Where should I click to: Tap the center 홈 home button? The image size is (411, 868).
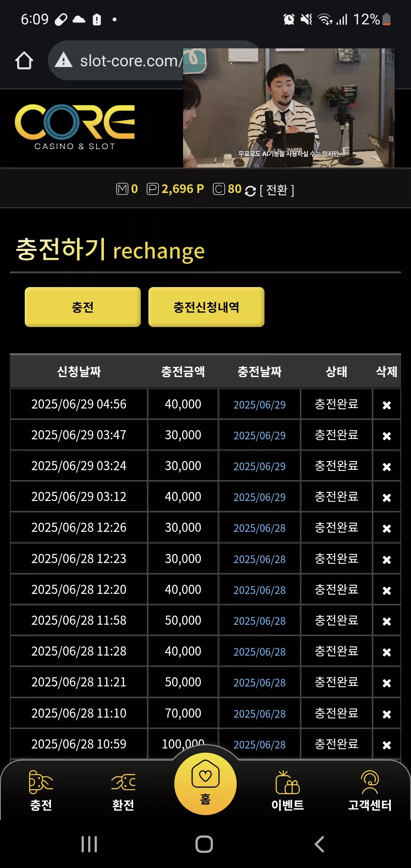(205, 783)
